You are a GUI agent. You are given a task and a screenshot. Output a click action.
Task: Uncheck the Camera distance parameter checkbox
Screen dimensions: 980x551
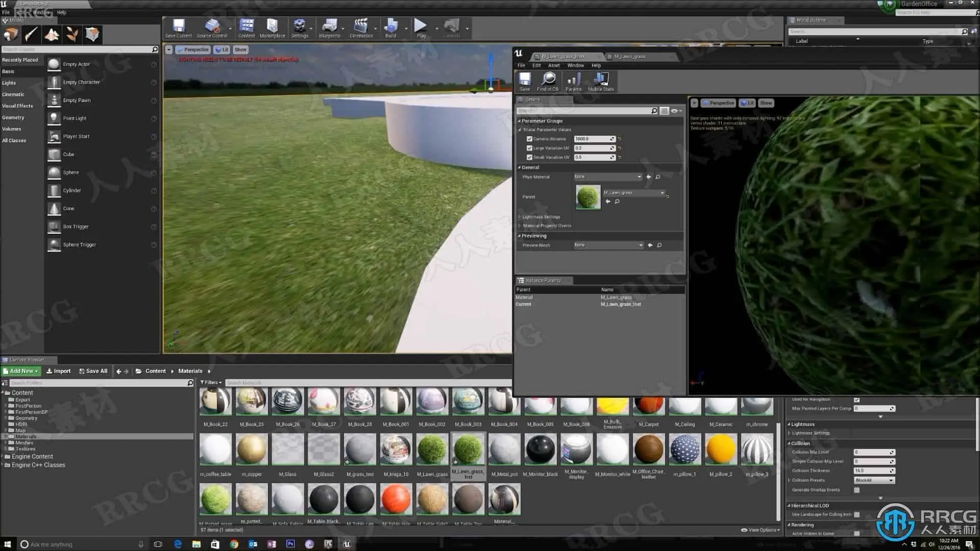(x=529, y=139)
